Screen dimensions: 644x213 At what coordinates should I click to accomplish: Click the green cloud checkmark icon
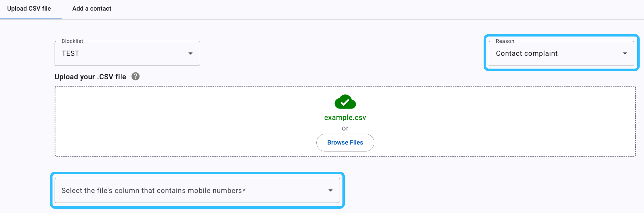[x=345, y=102]
